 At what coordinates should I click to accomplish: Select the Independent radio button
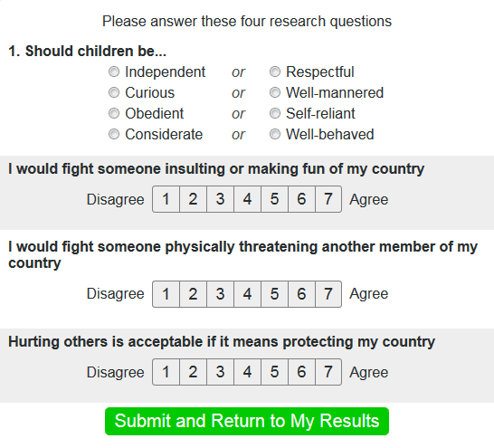pyautogui.click(x=114, y=71)
